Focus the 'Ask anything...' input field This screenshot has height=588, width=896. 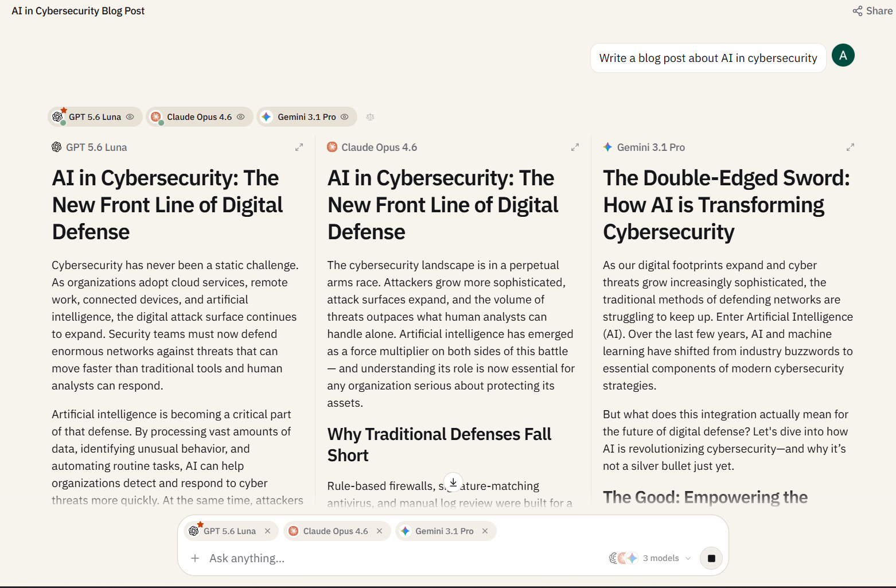tap(402, 558)
